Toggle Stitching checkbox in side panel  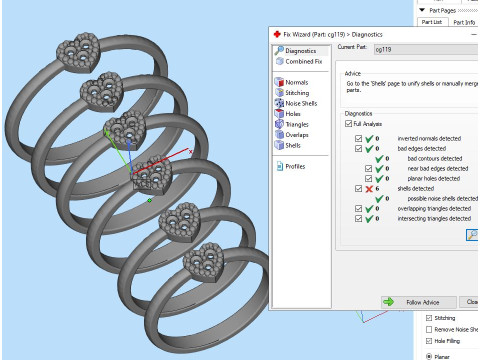click(x=429, y=318)
